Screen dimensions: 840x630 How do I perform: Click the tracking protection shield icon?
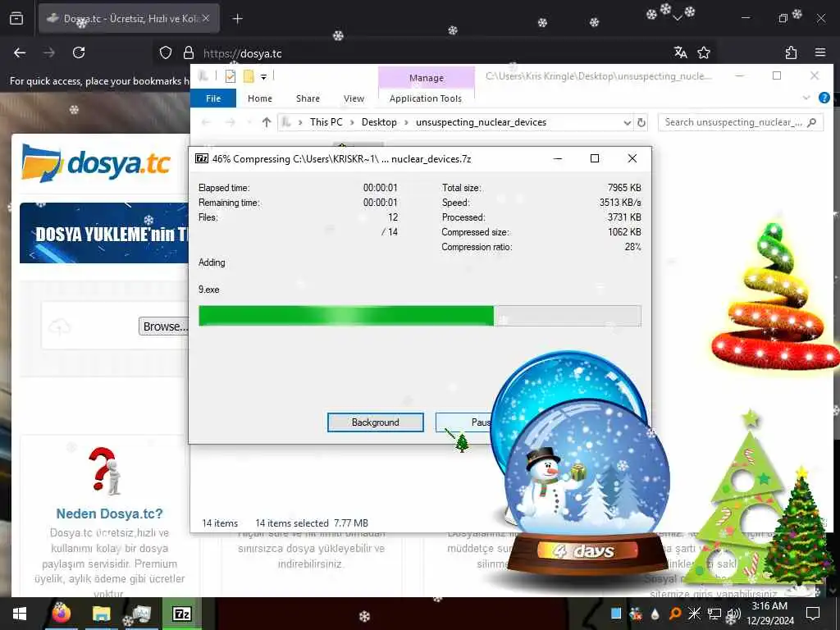[166, 52]
